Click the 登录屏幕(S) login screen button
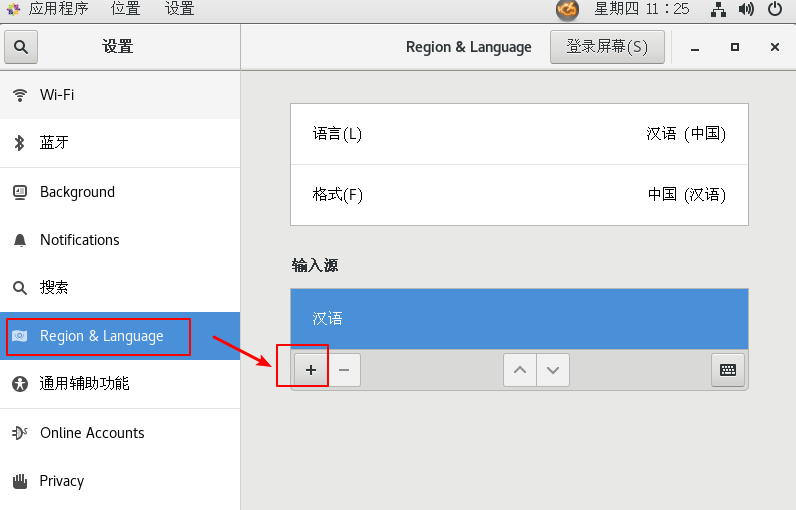This screenshot has height=510, width=796. pos(607,47)
